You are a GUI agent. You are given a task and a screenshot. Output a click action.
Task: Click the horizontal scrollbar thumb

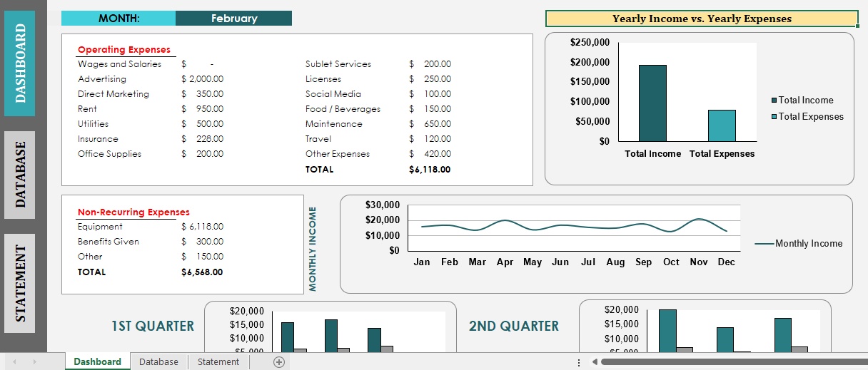(x=735, y=362)
